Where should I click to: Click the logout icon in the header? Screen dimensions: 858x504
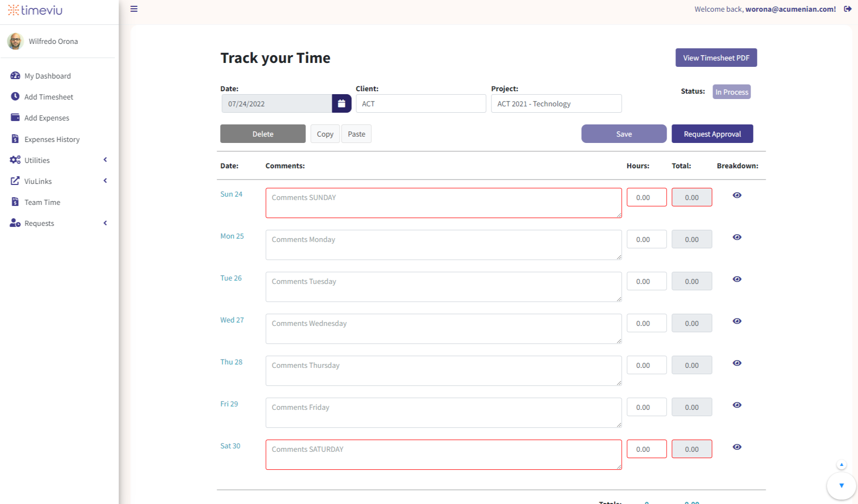[847, 9]
